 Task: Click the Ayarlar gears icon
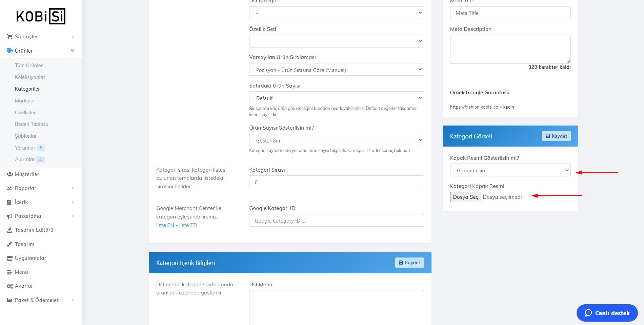[9, 286]
